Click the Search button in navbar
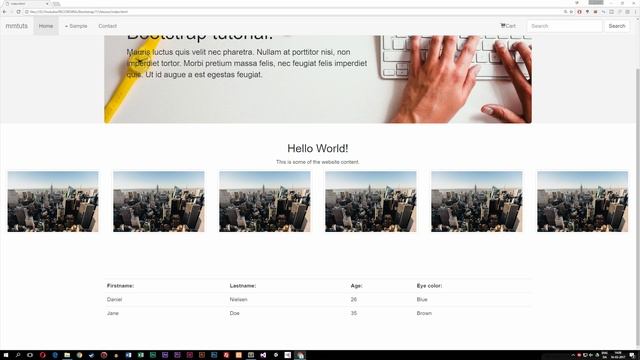 [617, 26]
